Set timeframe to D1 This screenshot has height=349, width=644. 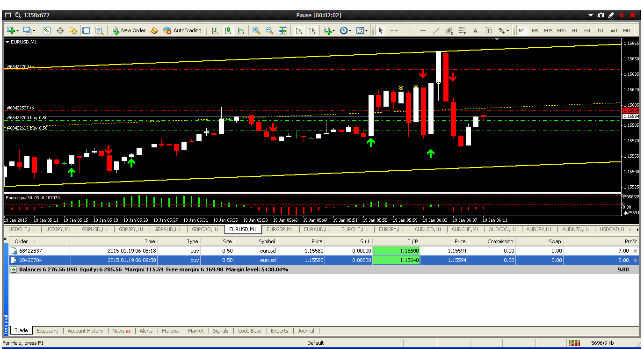[x=601, y=30]
